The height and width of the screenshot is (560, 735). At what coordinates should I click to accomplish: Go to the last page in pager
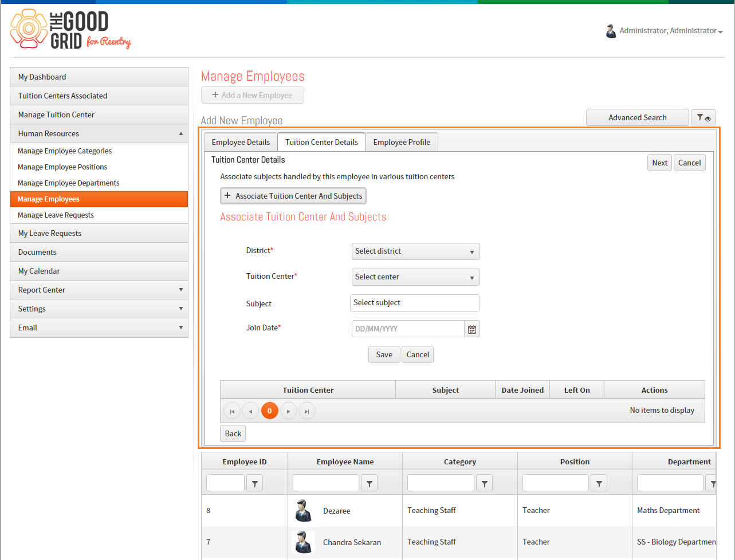(x=307, y=411)
